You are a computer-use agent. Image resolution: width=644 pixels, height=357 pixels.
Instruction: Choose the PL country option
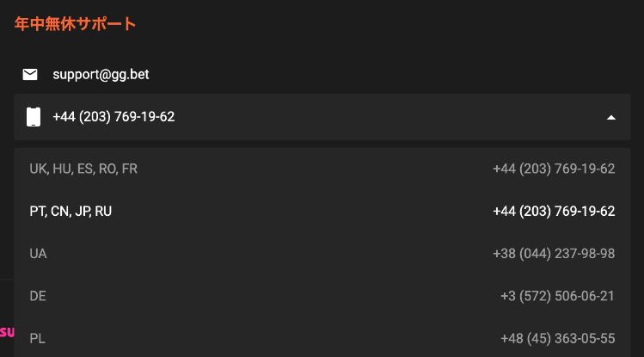[37, 339]
